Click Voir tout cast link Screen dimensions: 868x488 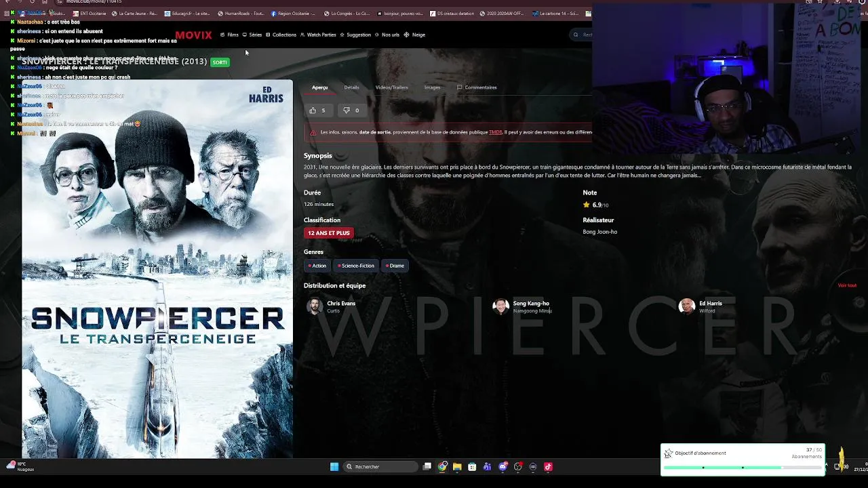(847, 285)
